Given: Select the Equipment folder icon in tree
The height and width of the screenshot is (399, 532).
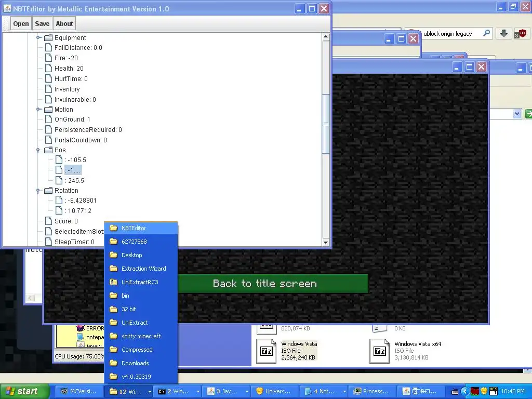Looking at the screenshot, I should coord(48,37).
